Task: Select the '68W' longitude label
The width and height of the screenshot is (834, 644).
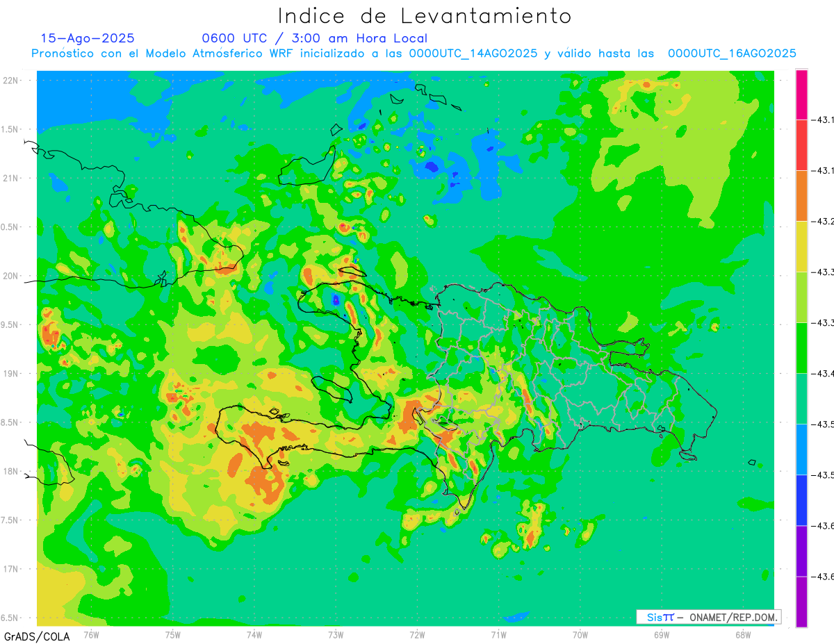Action: (x=743, y=634)
